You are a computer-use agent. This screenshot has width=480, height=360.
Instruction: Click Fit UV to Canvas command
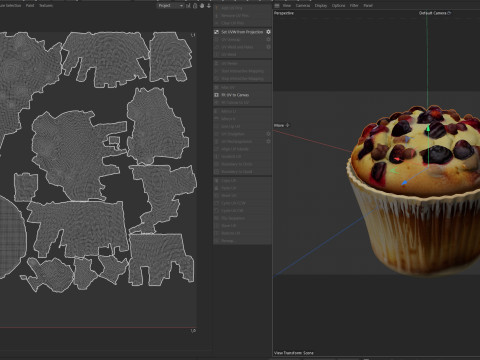232,95
